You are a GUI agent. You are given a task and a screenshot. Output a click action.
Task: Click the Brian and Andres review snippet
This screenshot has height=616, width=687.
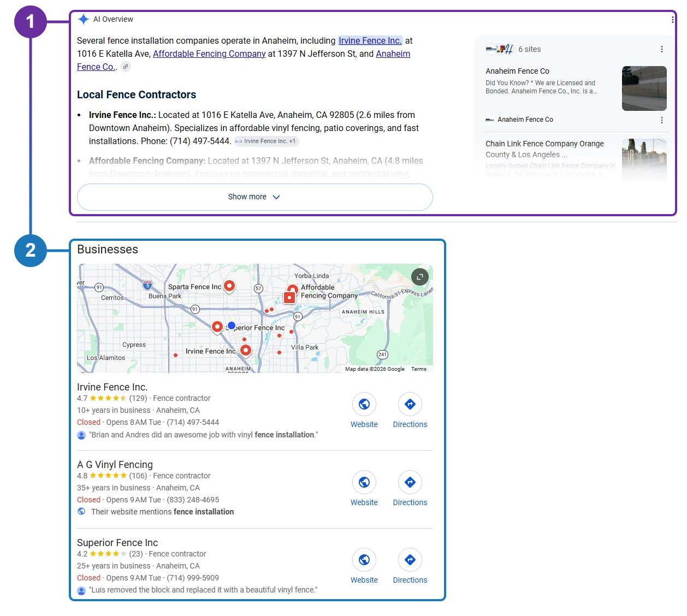204,435
